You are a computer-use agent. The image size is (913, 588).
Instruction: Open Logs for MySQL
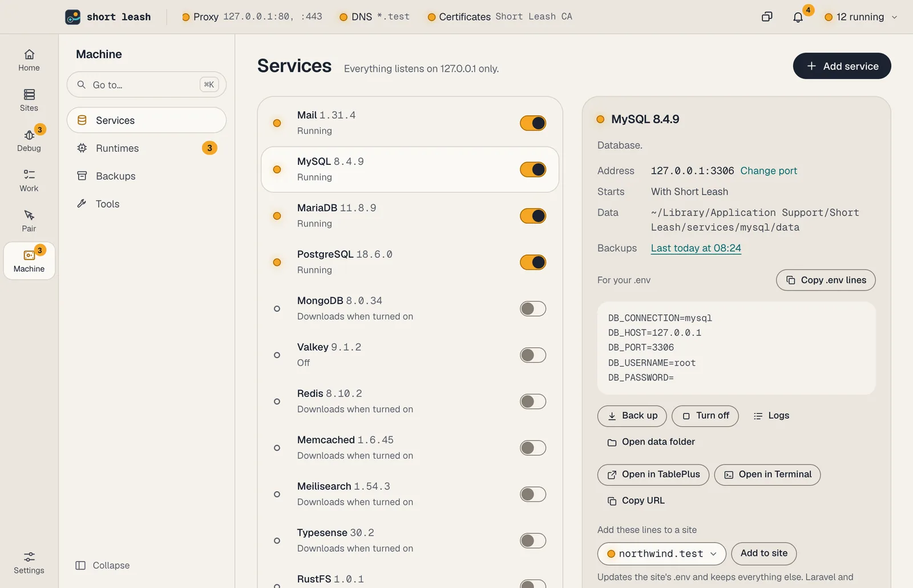coord(771,416)
